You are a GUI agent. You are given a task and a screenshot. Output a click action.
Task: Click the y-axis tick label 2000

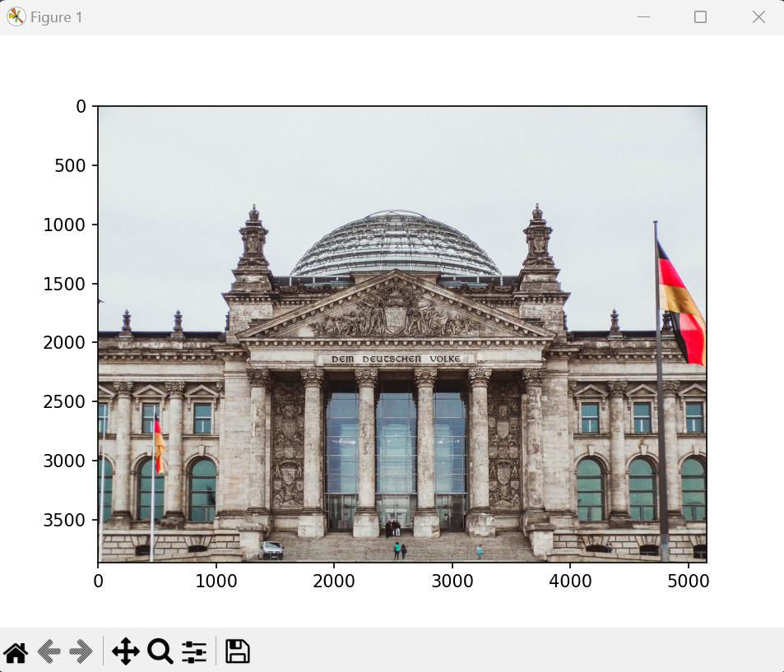pyautogui.click(x=64, y=342)
